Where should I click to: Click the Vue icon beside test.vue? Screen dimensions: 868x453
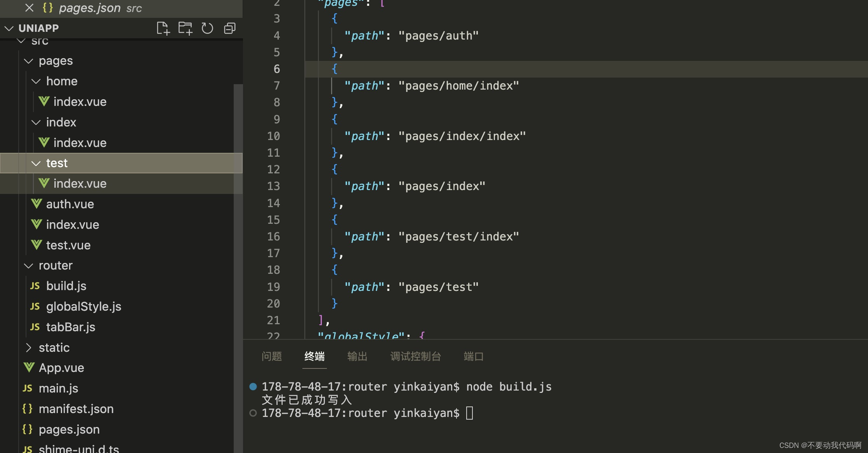click(x=36, y=244)
